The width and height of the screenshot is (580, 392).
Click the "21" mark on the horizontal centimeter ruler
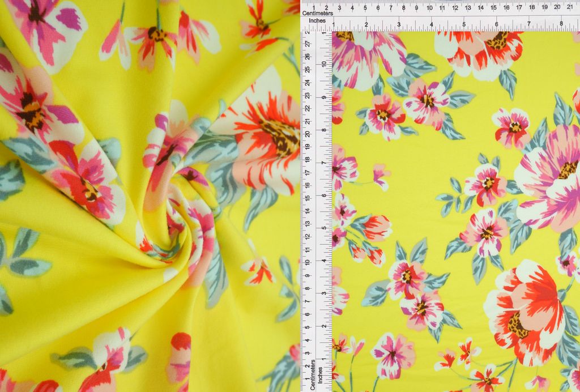point(570,7)
